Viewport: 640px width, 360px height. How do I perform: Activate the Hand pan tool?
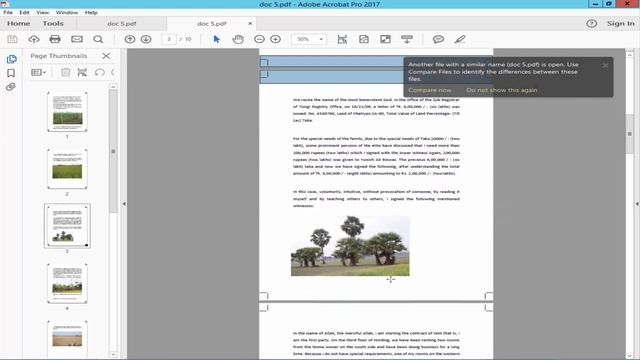238,39
